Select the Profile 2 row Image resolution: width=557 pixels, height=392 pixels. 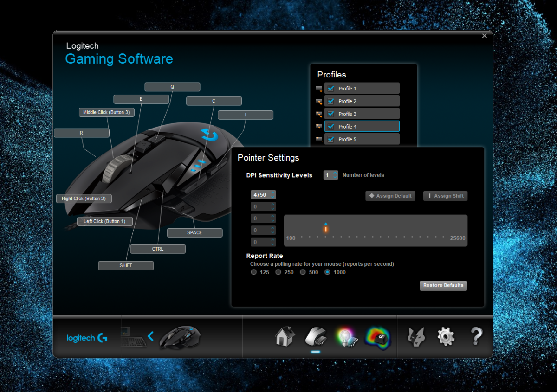(362, 101)
